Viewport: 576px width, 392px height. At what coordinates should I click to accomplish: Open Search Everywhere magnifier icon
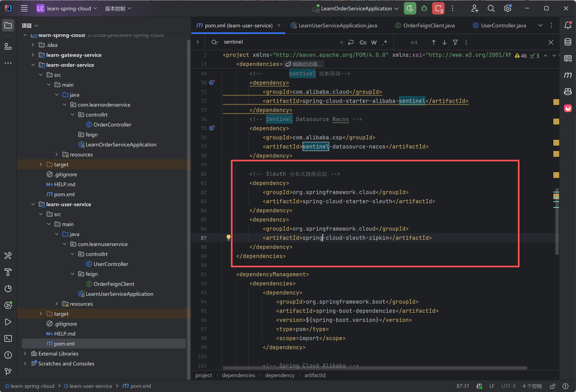[x=491, y=9]
